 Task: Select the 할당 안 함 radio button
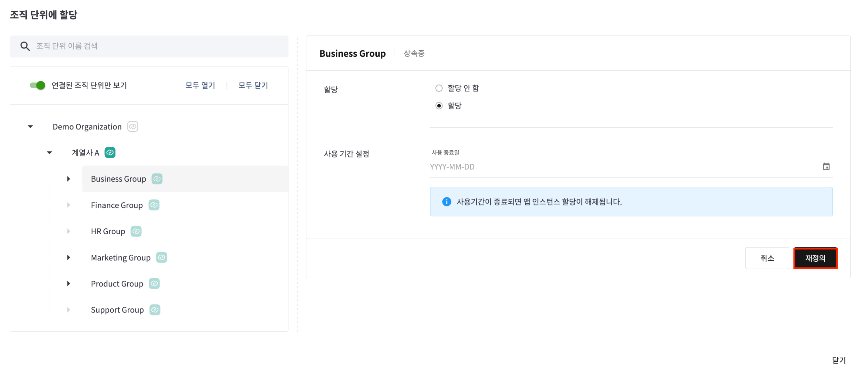coord(439,88)
